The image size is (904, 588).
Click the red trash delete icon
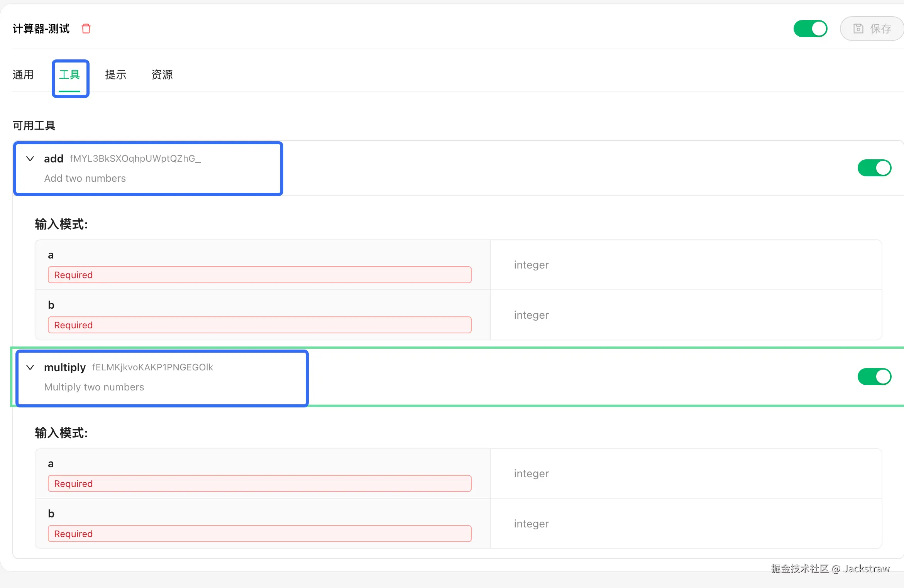pos(86,29)
